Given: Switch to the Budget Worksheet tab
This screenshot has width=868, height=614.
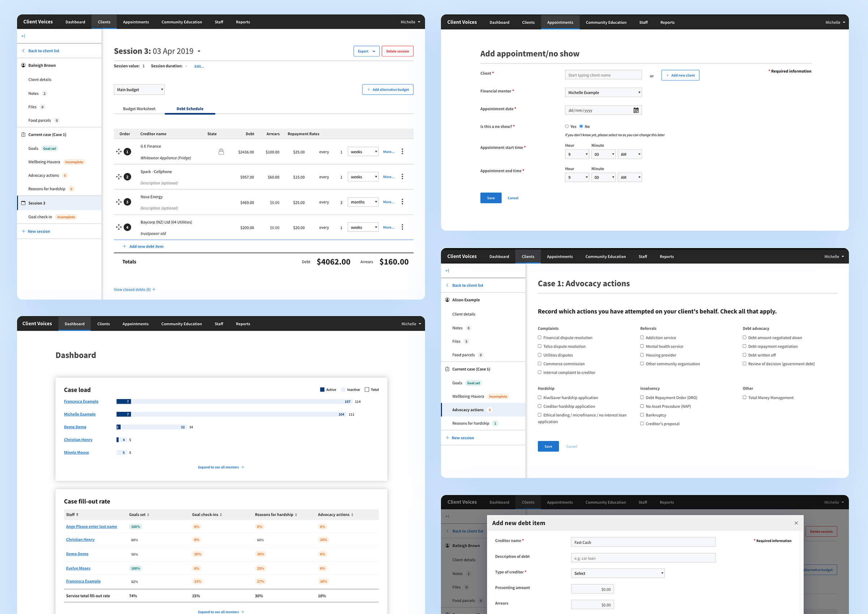Looking at the screenshot, I should (x=139, y=109).
